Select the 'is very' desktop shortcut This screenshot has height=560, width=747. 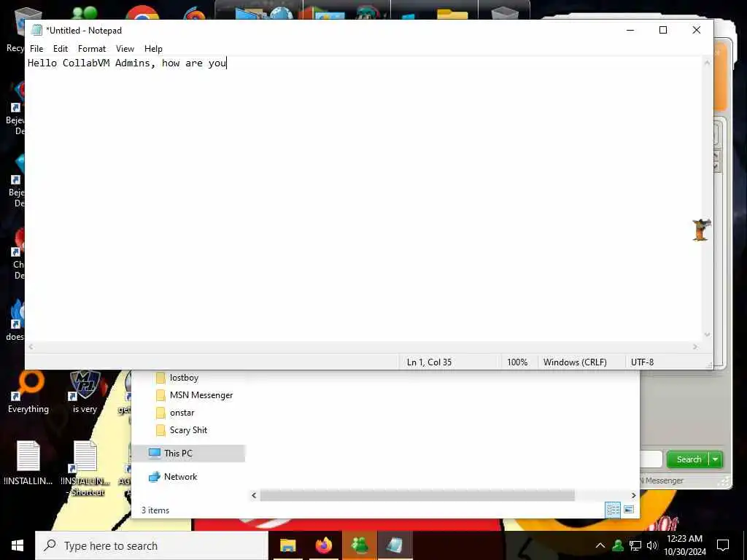(x=85, y=392)
